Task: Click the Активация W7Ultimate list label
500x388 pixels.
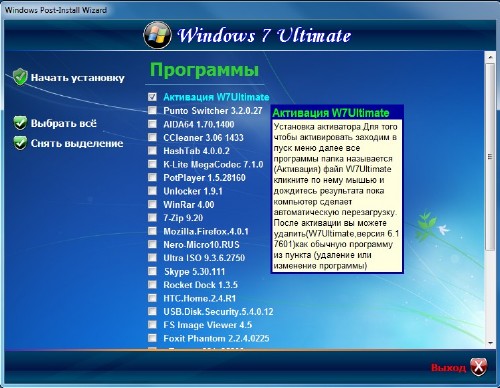Action: (216, 97)
